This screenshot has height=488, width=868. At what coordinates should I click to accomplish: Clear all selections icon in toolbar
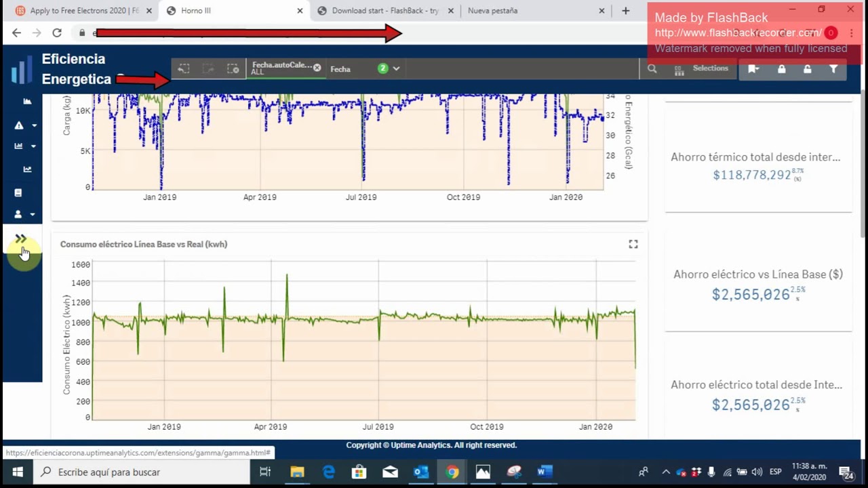pos(233,68)
